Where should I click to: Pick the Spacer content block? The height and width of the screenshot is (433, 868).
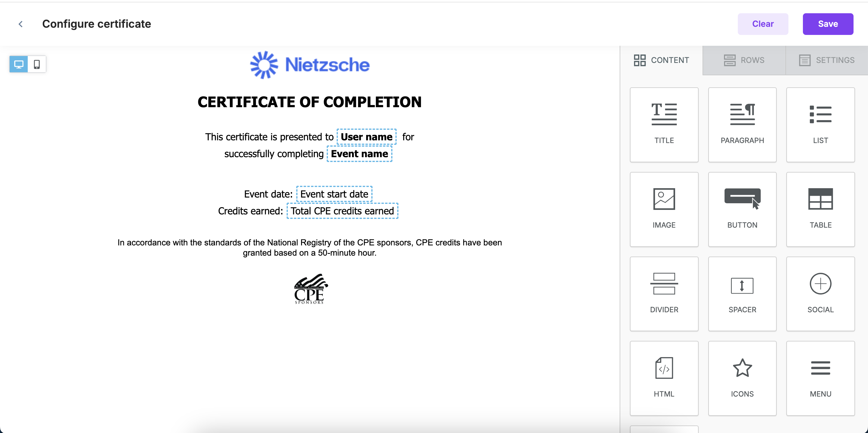(742, 294)
